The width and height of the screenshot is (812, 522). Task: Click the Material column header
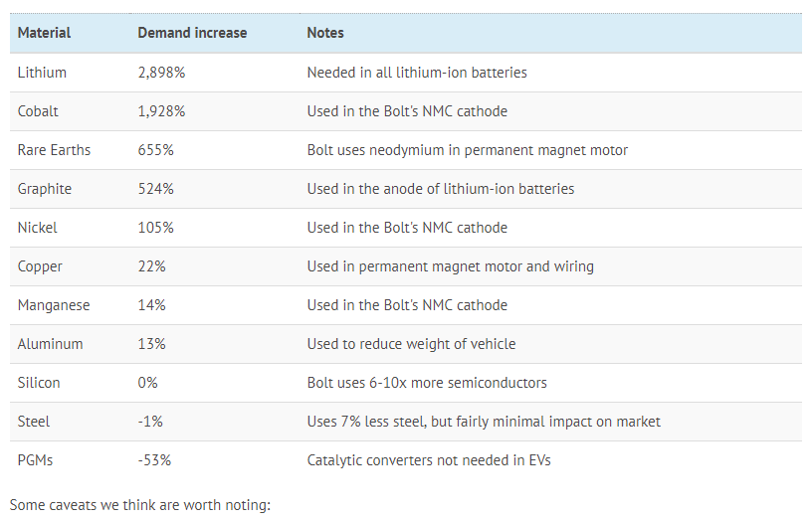coord(44,33)
